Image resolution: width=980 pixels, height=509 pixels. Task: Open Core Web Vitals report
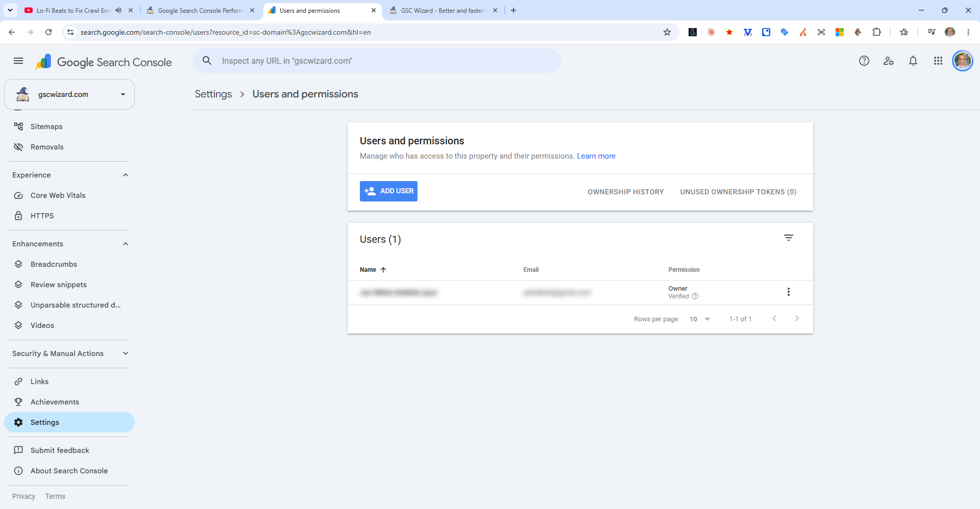point(58,195)
